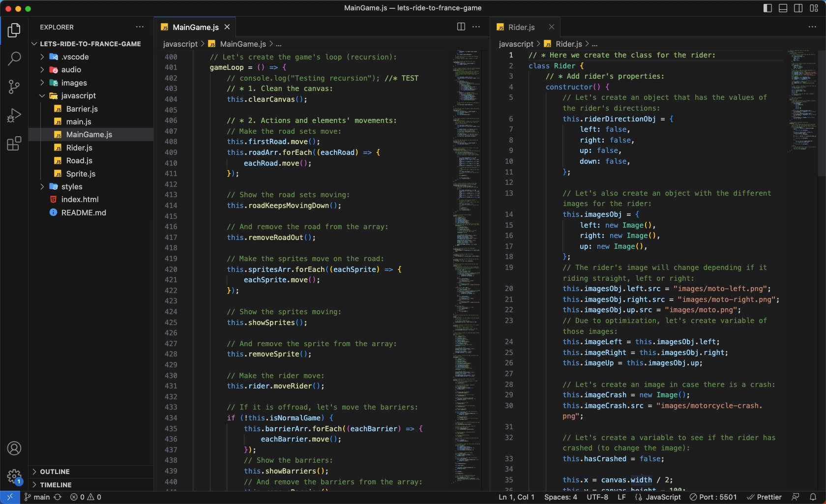Click Rider.js breadcrumb in the right editor

pyautogui.click(x=568, y=44)
